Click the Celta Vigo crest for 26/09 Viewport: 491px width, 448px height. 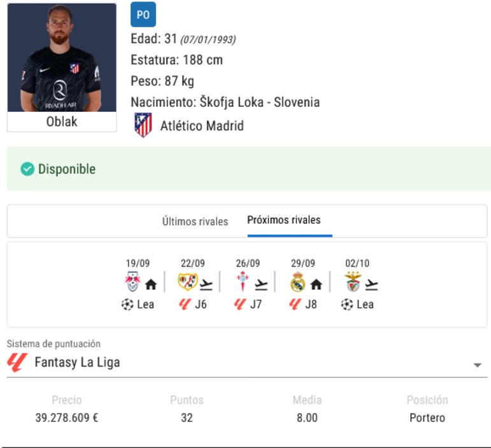pos(243,281)
